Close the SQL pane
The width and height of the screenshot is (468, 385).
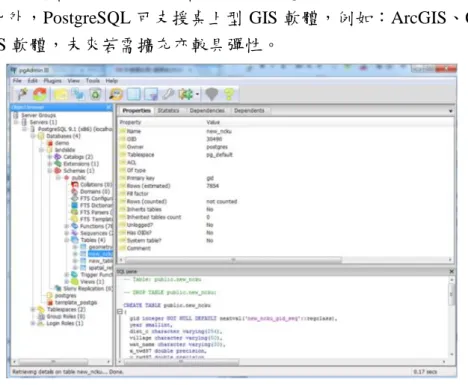(x=451, y=272)
